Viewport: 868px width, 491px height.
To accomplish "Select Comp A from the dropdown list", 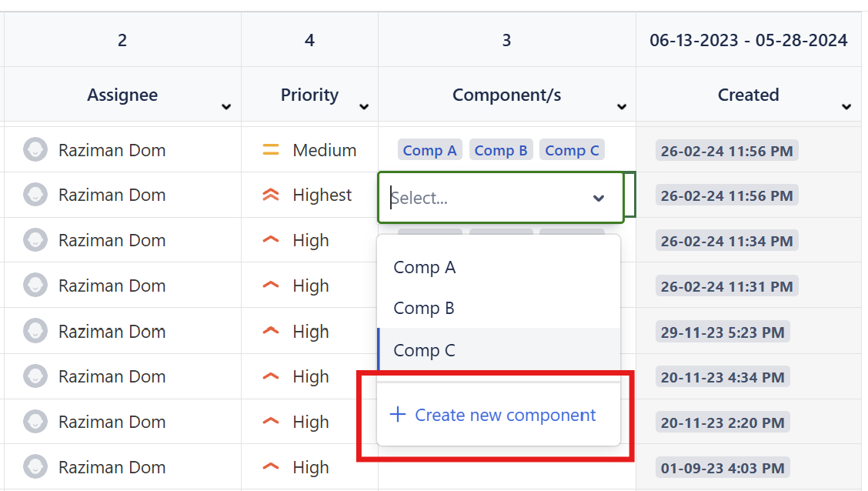I will coord(424,267).
